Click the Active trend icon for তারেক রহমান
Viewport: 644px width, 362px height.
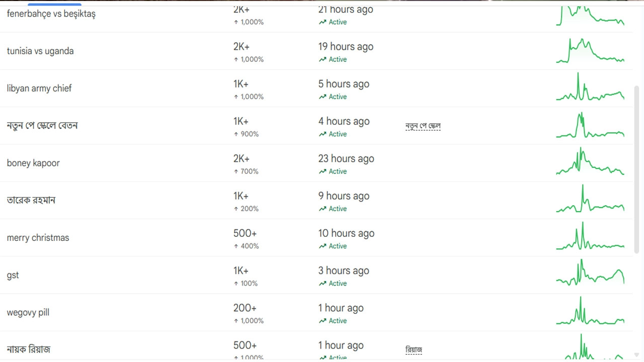(x=323, y=209)
